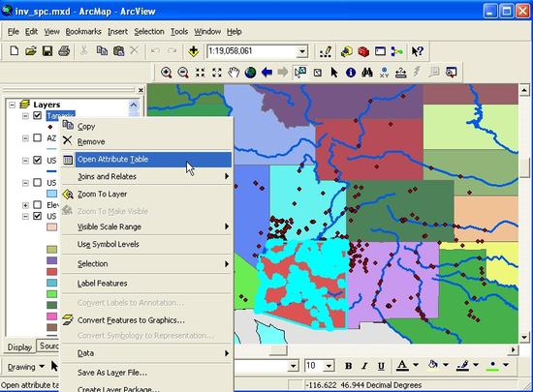Click the Go To XY tool
The width and height of the screenshot is (533, 392).
[x=384, y=73]
